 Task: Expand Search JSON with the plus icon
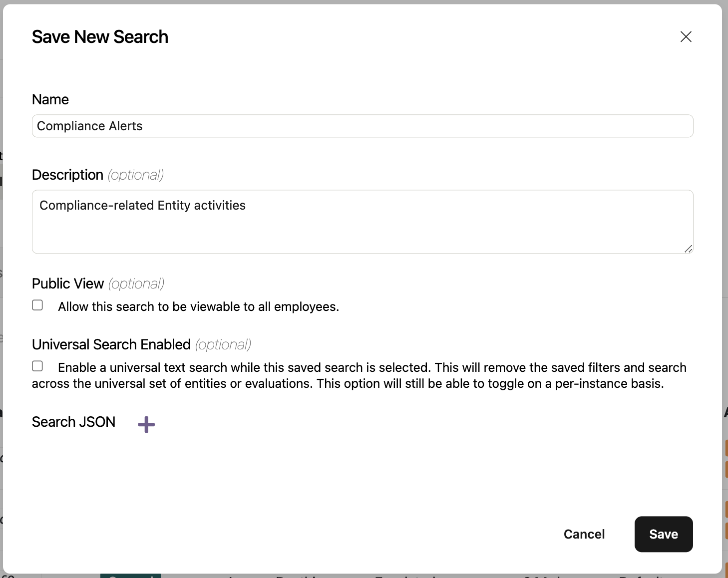(146, 425)
